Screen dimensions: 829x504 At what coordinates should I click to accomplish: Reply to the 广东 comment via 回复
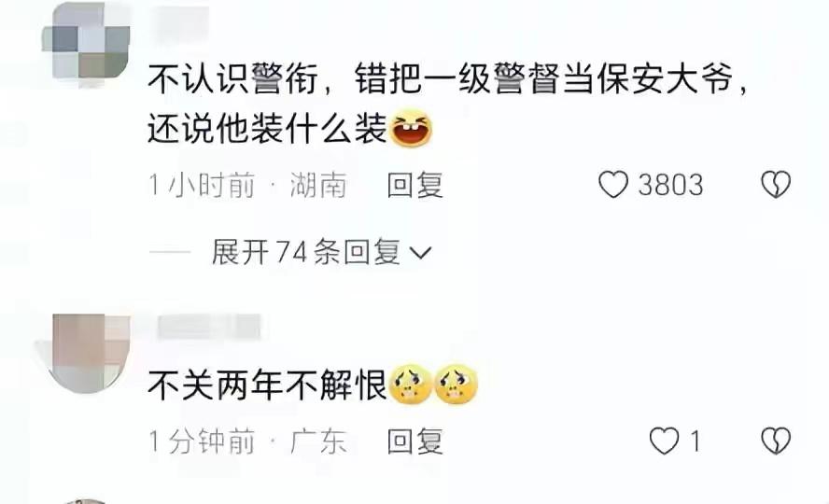point(415,441)
